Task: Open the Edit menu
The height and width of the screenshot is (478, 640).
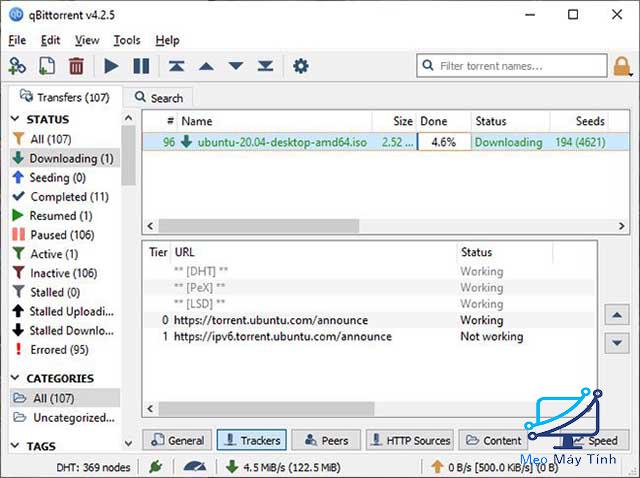Action: (x=50, y=40)
